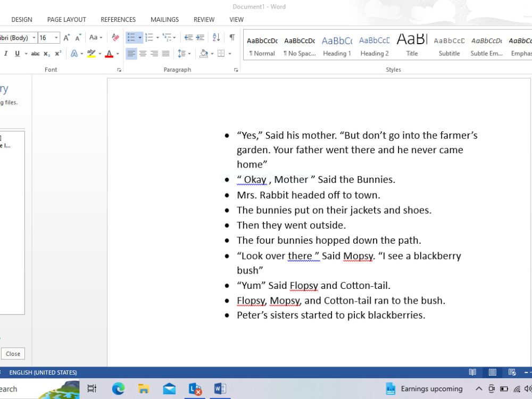Click the Borders icon
Image resolution: width=532 pixels, height=399 pixels.
click(221, 54)
